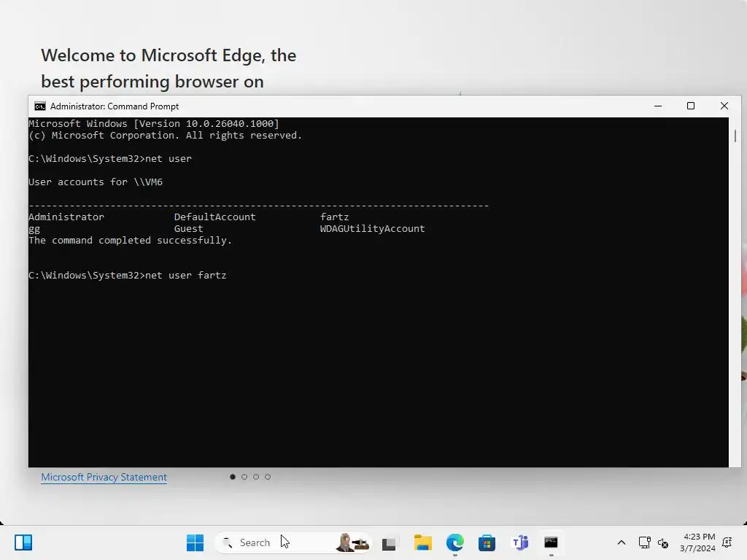Expand the hidden system tray icons chevron
747x560 pixels.
[622, 542]
